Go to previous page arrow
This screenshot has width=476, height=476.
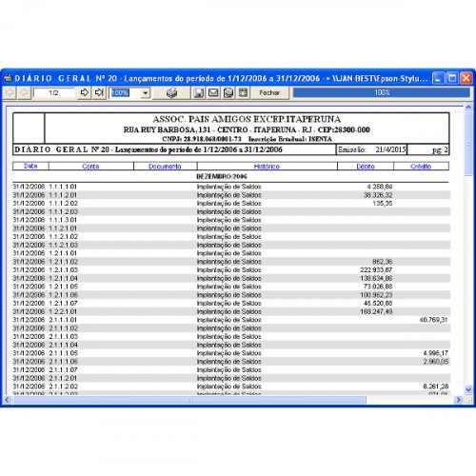24,92
